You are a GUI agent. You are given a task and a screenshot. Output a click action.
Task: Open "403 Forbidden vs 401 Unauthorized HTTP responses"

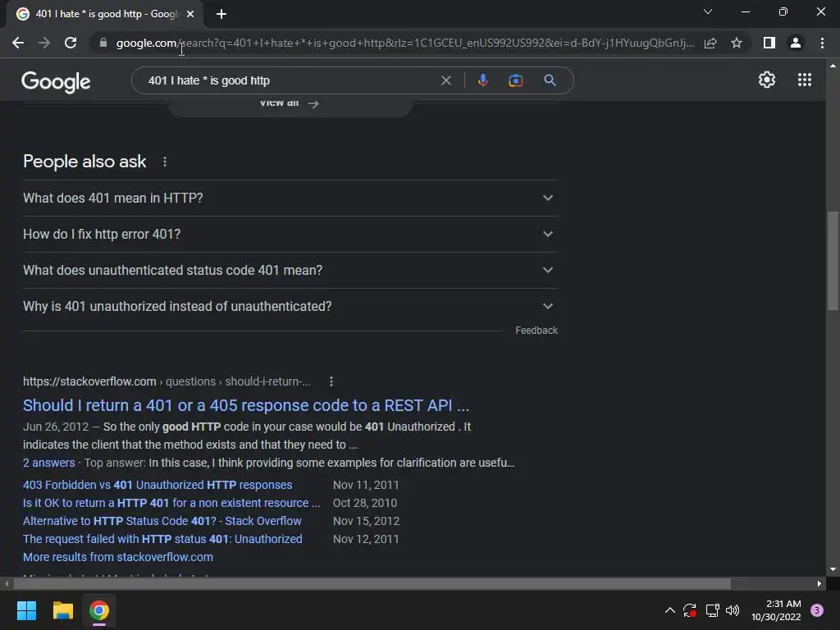pyautogui.click(x=157, y=485)
